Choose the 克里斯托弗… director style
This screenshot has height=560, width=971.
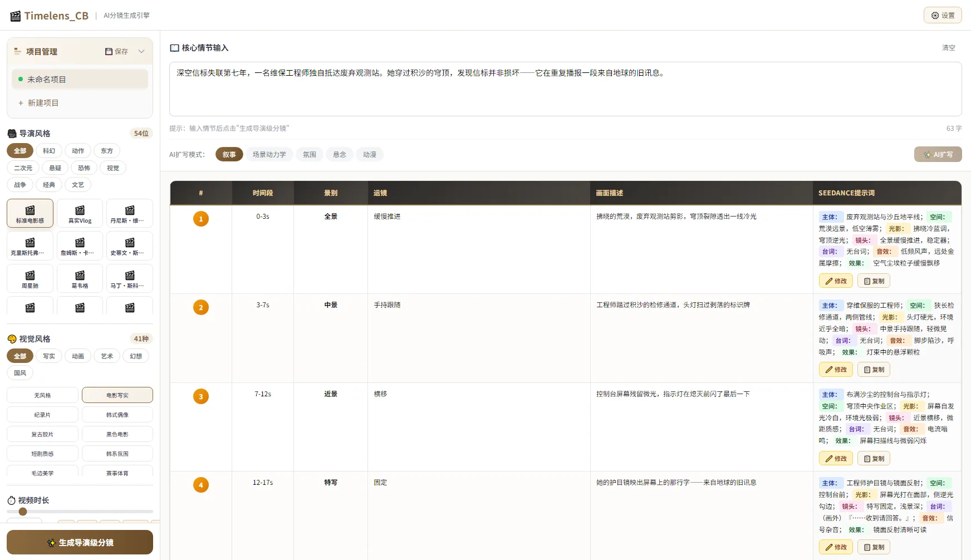[x=30, y=245]
